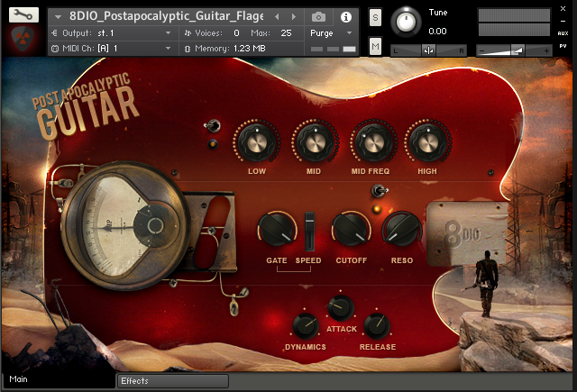Open the Purge dropdown menu
Screen dimensions: 577x392
[331, 33]
